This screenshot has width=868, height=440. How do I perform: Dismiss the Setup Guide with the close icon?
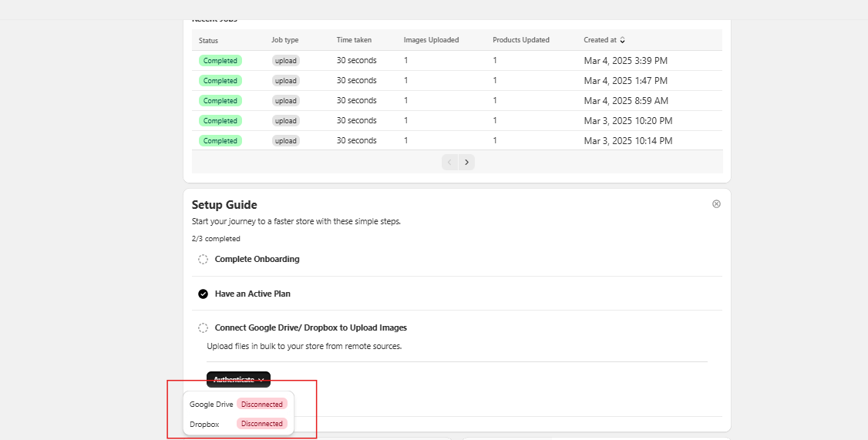coord(716,204)
